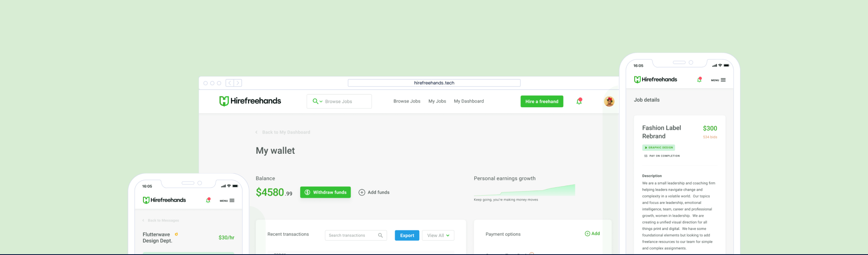Open My Dashboard nav item
The width and height of the screenshot is (868, 255).
click(x=469, y=101)
